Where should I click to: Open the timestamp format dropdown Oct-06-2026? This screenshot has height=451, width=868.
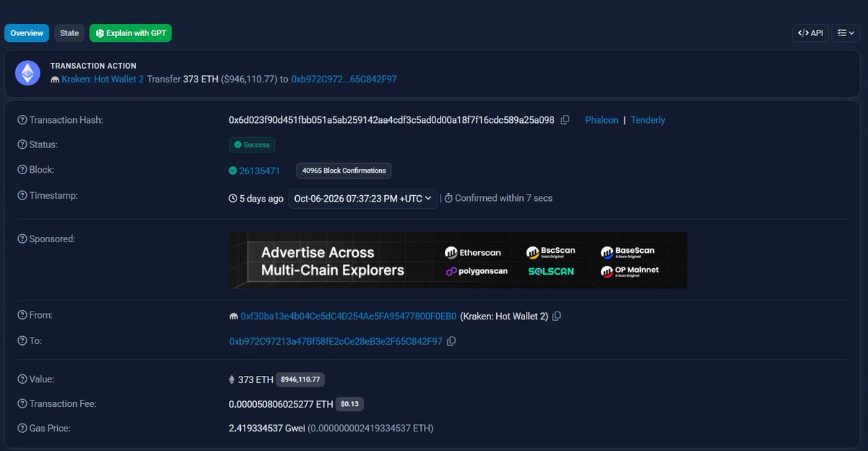(362, 198)
